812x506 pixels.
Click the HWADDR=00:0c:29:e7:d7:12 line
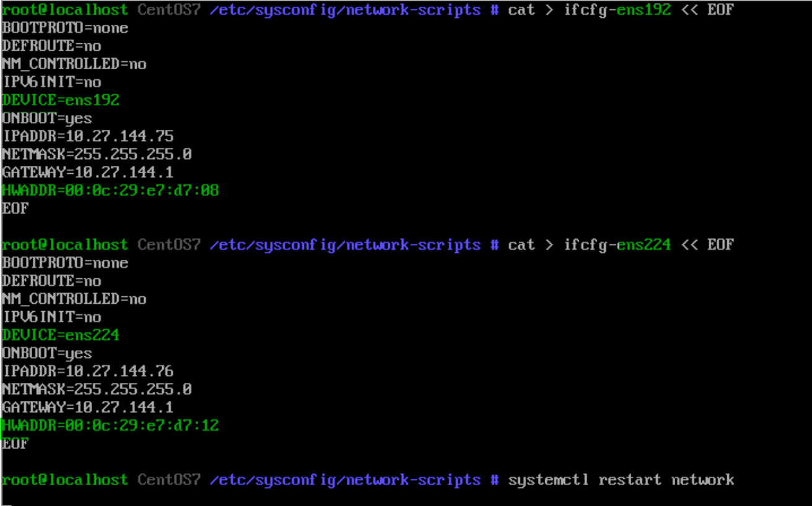(x=111, y=425)
